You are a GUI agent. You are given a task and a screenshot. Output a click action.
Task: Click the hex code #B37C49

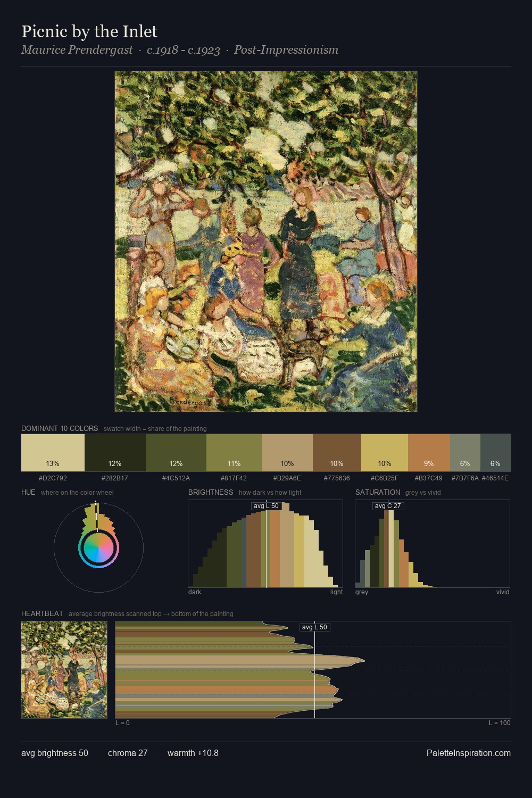coord(429,478)
